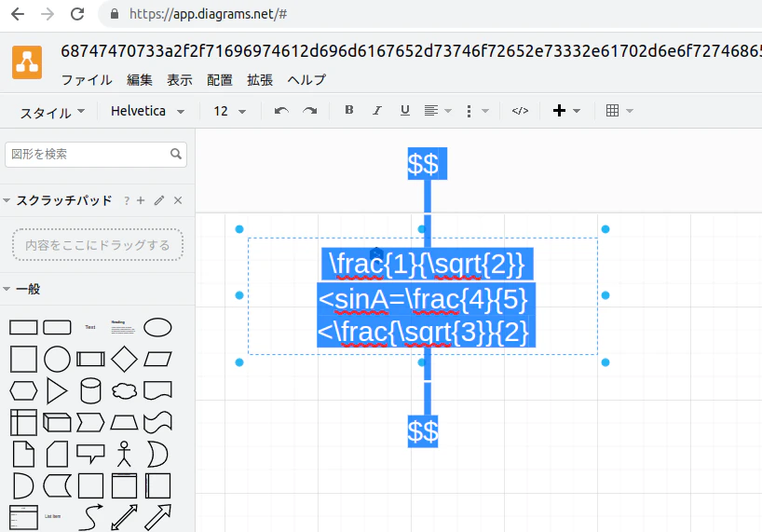Image resolution: width=762 pixels, height=532 pixels.
Task: Open the 配置 menu
Action: pos(220,80)
